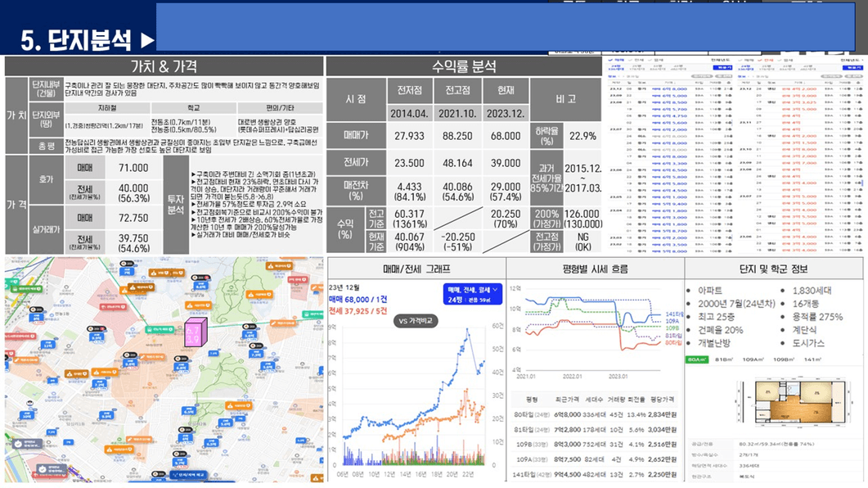Switch to the 109B㎡ area tab
The width and height of the screenshot is (868, 488).
click(783, 359)
